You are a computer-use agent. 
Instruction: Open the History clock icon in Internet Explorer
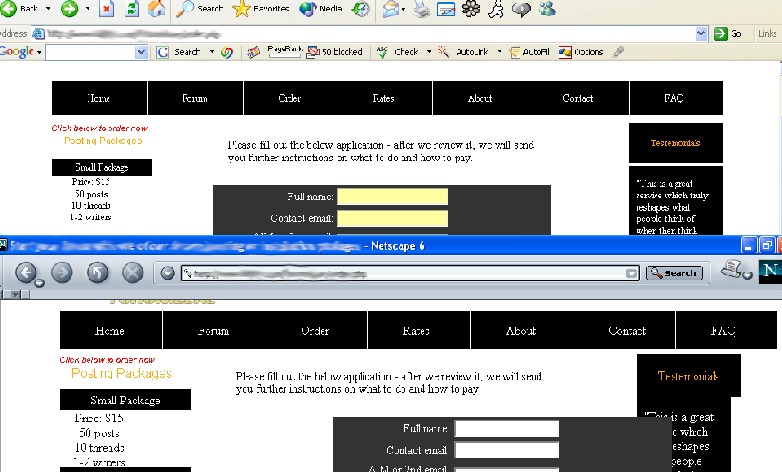[361, 8]
